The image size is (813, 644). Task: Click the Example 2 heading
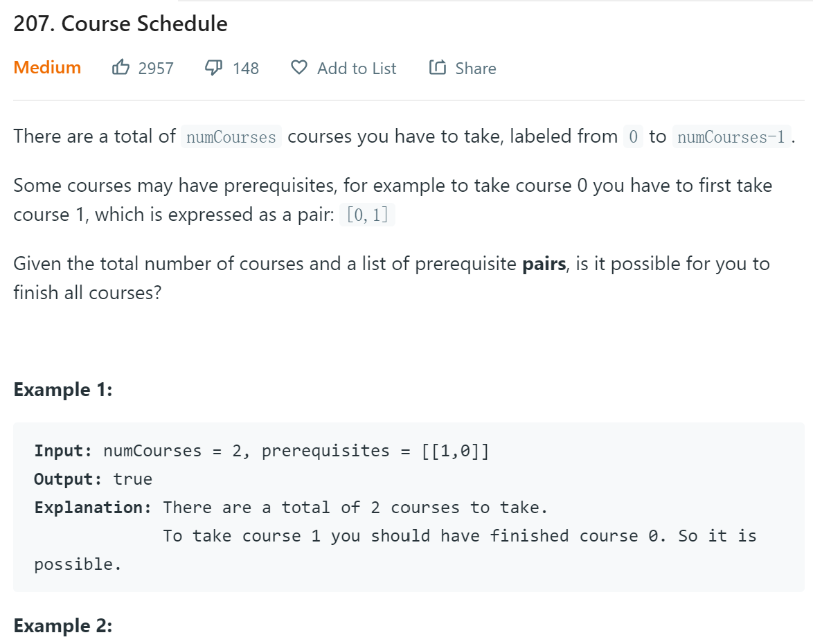point(63,625)
